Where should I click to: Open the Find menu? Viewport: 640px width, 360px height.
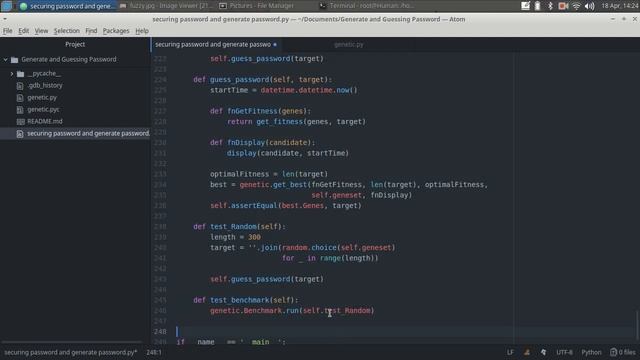click(91, 31)
